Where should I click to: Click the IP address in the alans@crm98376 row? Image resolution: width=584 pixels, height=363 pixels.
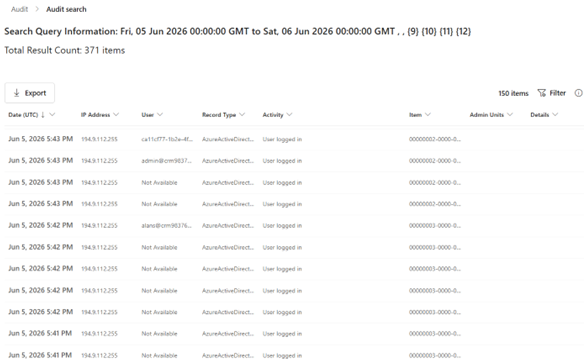click(99, 226)
